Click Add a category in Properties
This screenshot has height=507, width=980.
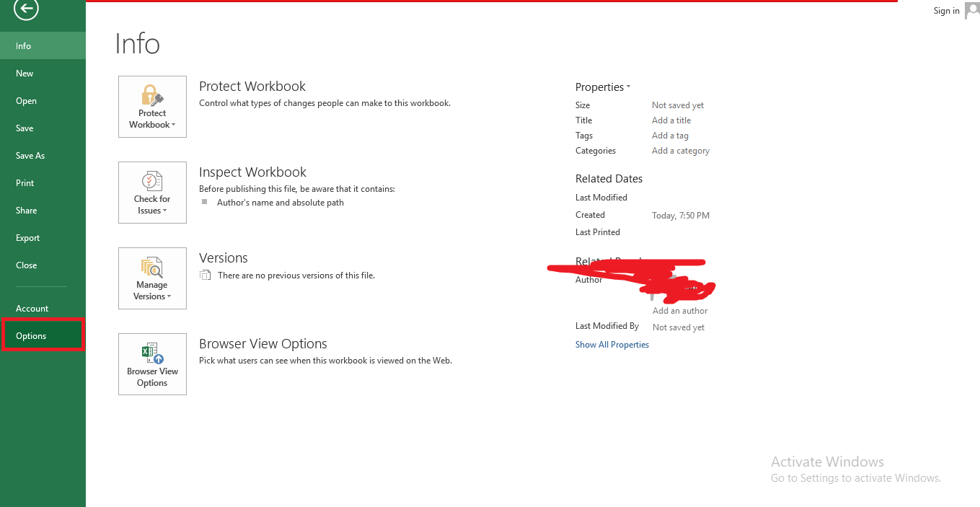point(680,150)
